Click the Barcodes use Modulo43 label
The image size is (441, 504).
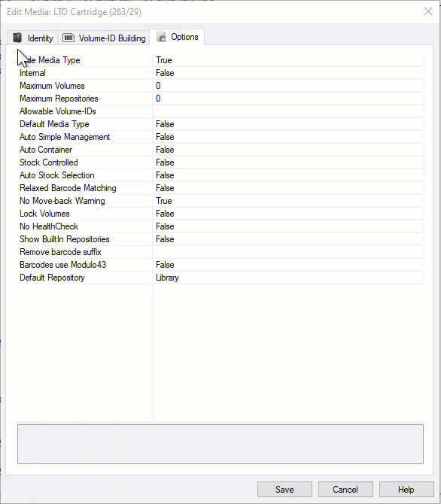(x=62, y=265)
